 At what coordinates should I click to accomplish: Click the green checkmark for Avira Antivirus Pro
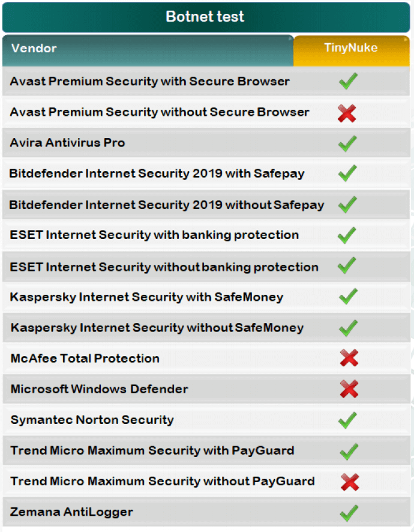(x=347, y=144)
